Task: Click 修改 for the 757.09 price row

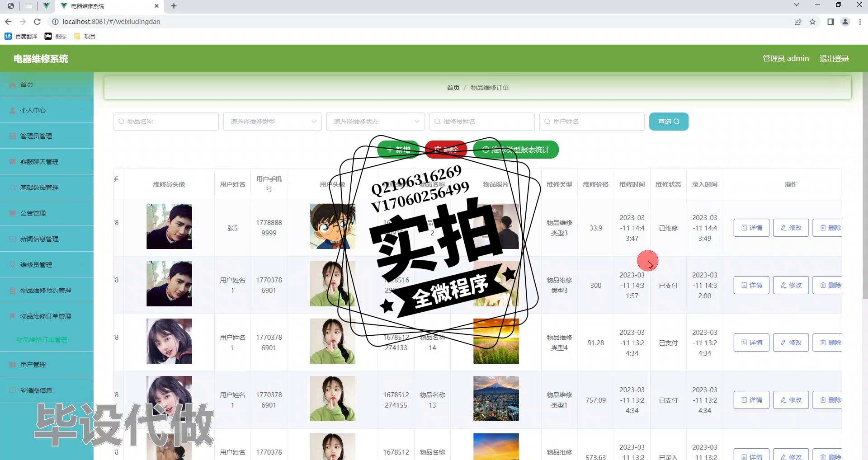Action: (791, 400)
